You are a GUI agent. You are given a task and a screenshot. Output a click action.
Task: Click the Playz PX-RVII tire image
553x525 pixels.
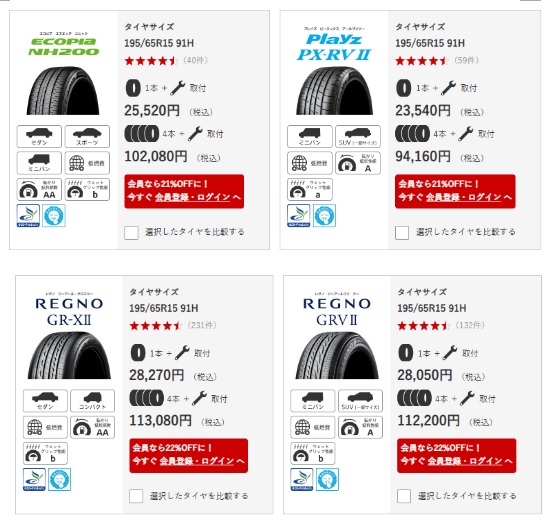(335, 91)
